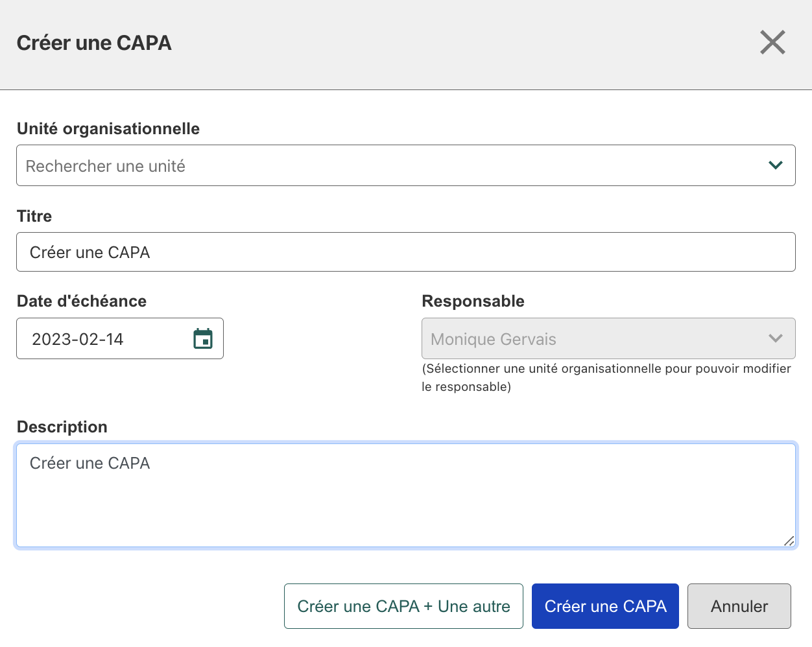Click the Titre field label
Viewport: 812px width, 647px height.
coord(34,216)
